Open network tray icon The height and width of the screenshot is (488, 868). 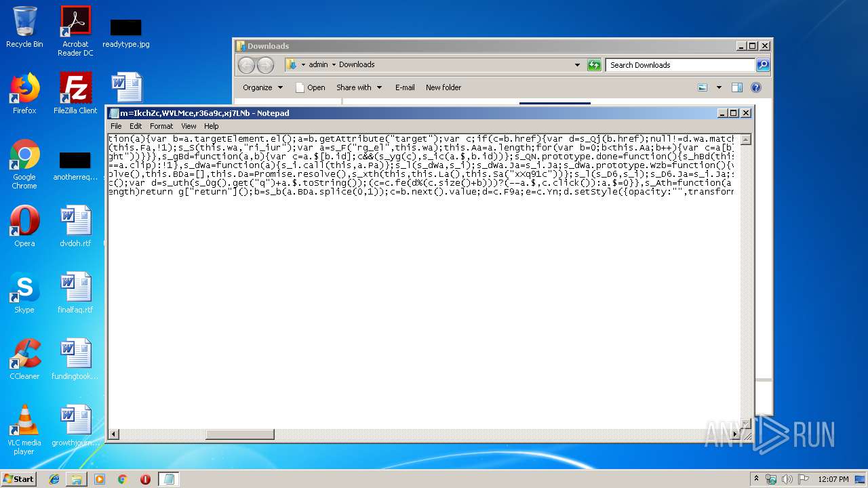(x=771, y=479)
